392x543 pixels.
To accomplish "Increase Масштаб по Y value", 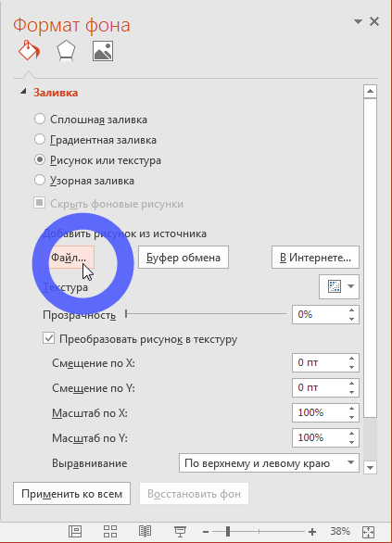I will [351, 434].
